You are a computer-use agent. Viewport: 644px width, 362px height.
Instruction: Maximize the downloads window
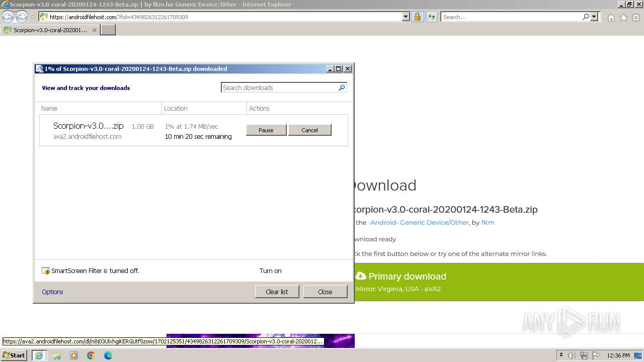(339, 69)
